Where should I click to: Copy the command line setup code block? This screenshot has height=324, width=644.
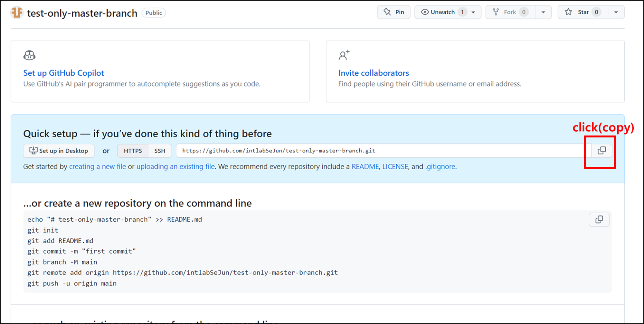[x=599, y=220]
